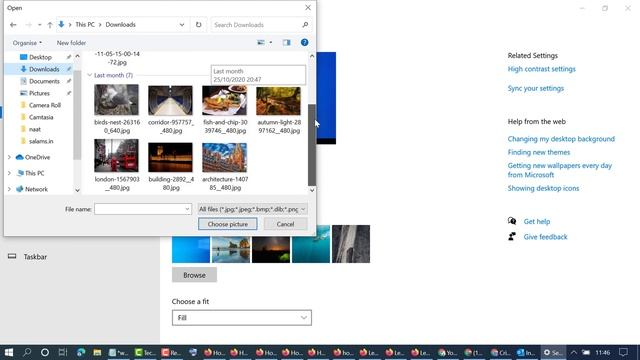Screen dimensions: 640x360
Task: Click navigation pane scroll down arrow
Action: tap(77, 190)
